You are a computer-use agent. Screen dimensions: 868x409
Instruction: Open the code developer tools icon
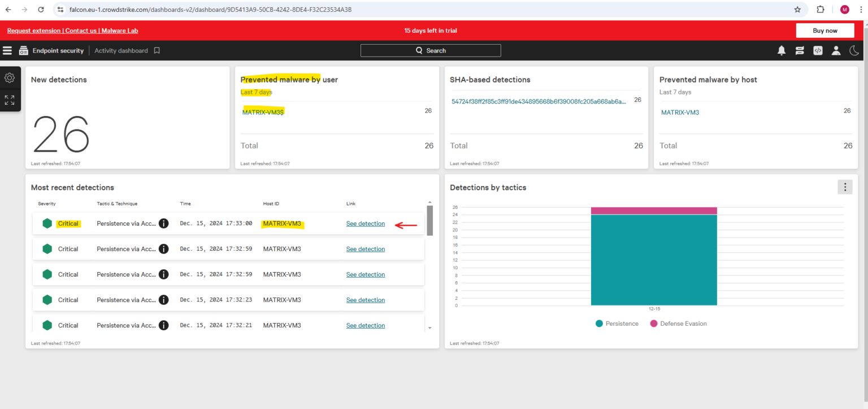tap(818, 50)
